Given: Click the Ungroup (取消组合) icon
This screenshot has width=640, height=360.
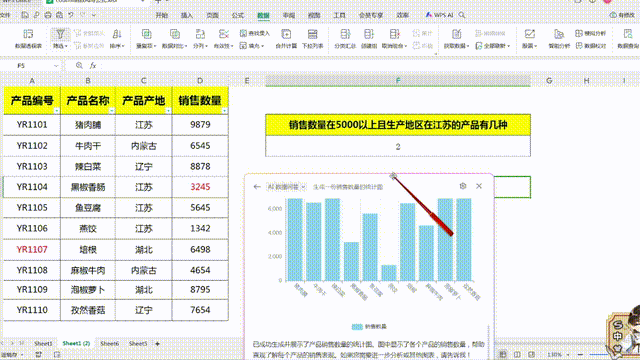Looking at the screenshot, I should (394, 34).
